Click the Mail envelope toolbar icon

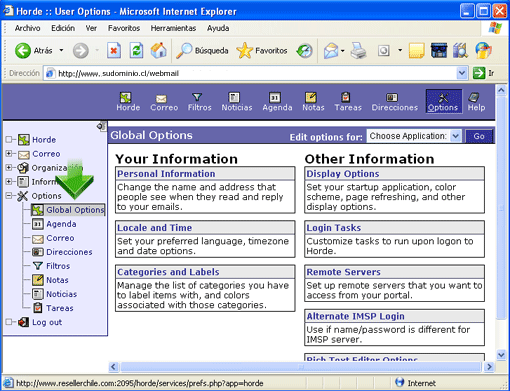click(331, 51)
